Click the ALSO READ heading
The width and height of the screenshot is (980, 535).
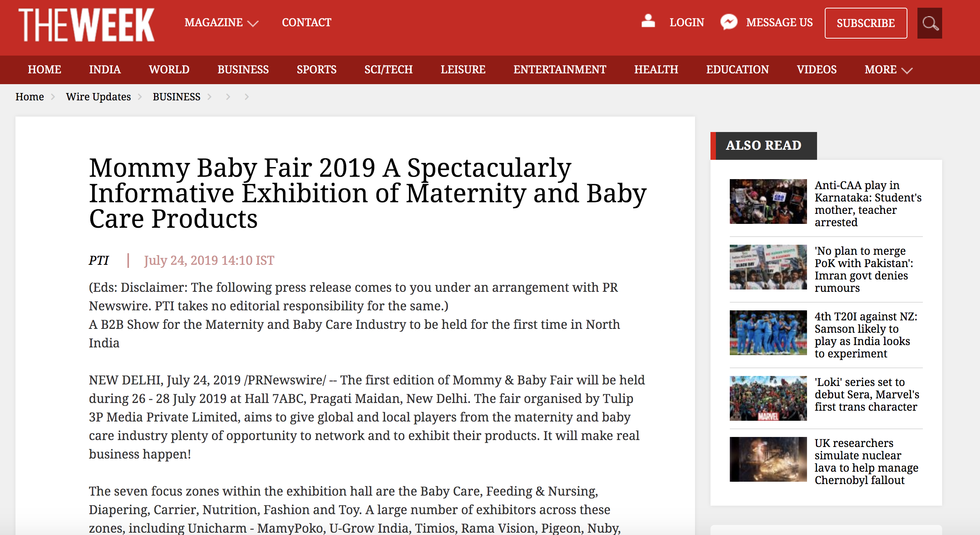(x=764, y=146)
